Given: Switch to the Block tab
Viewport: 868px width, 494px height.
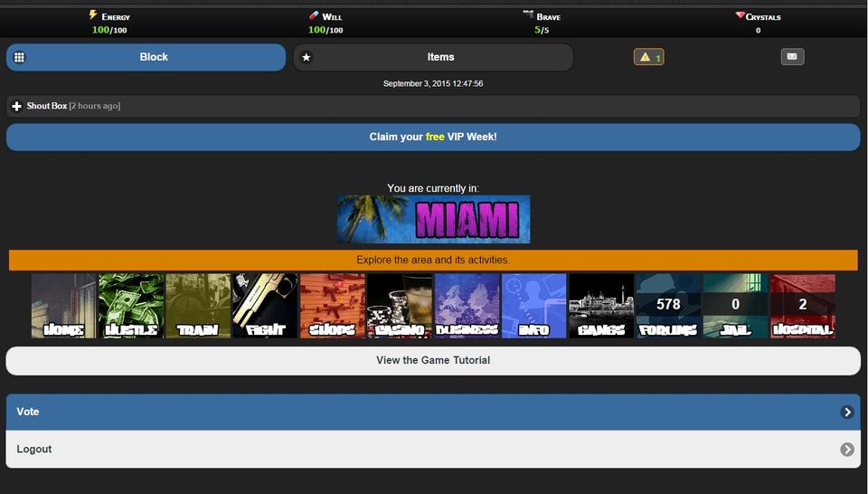Looking at the screenshot, I should coord(146,57).
